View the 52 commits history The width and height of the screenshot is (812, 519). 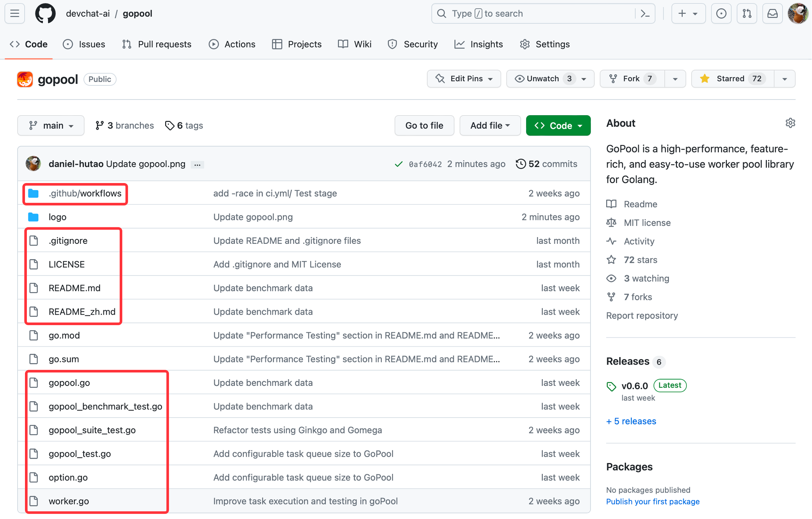click(547, 164)
